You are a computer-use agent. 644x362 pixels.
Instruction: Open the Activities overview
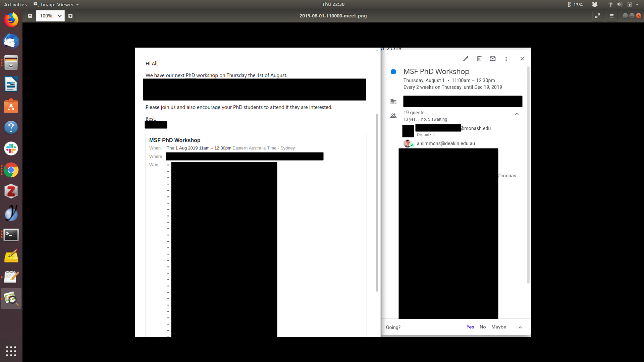click(x=15, y=5)
